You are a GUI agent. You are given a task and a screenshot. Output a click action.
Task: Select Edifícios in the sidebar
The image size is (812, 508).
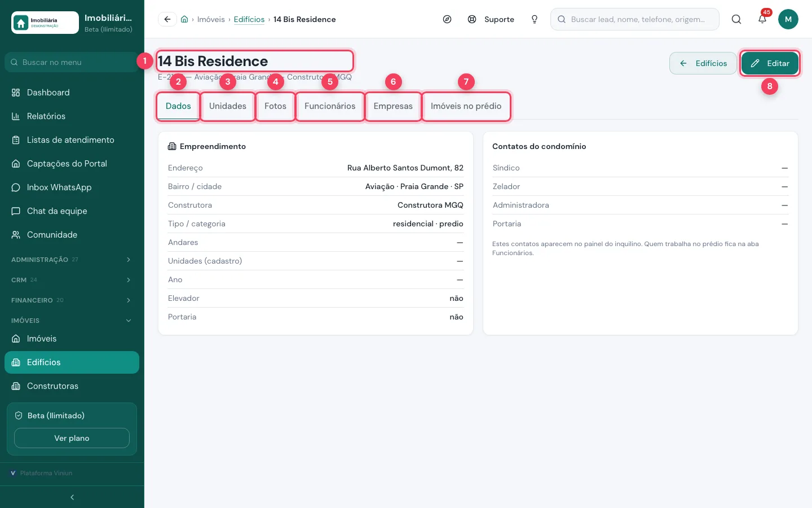pyautogui.click(x=72, y=362)
